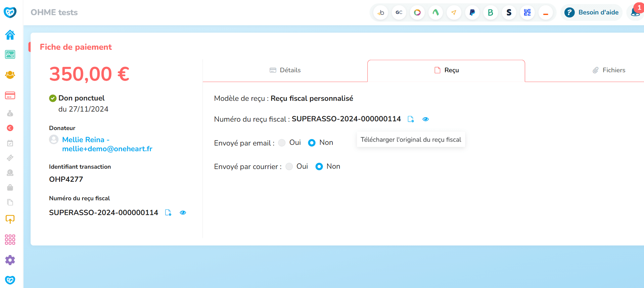
Task: Open the notifications bell
Action: pyautogui.click(x=635, y=12)
